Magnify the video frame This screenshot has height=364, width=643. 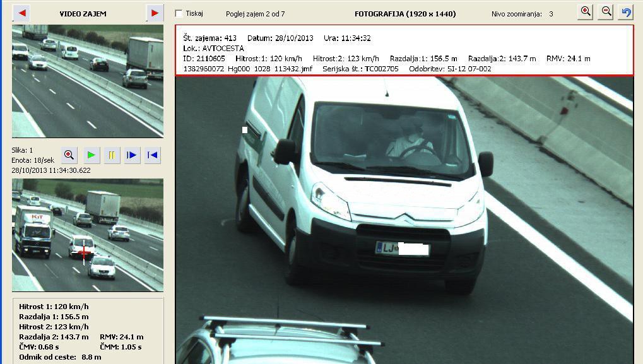[69, 155]
